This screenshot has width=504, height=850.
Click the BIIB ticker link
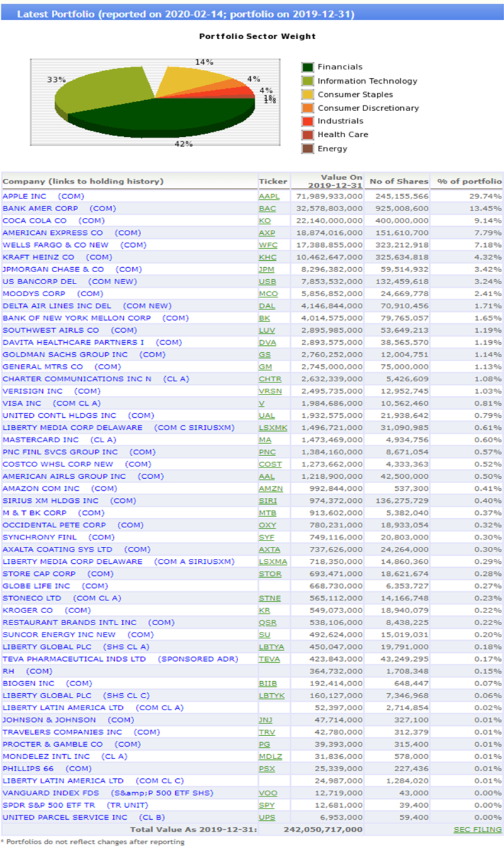tap(268, 683)
